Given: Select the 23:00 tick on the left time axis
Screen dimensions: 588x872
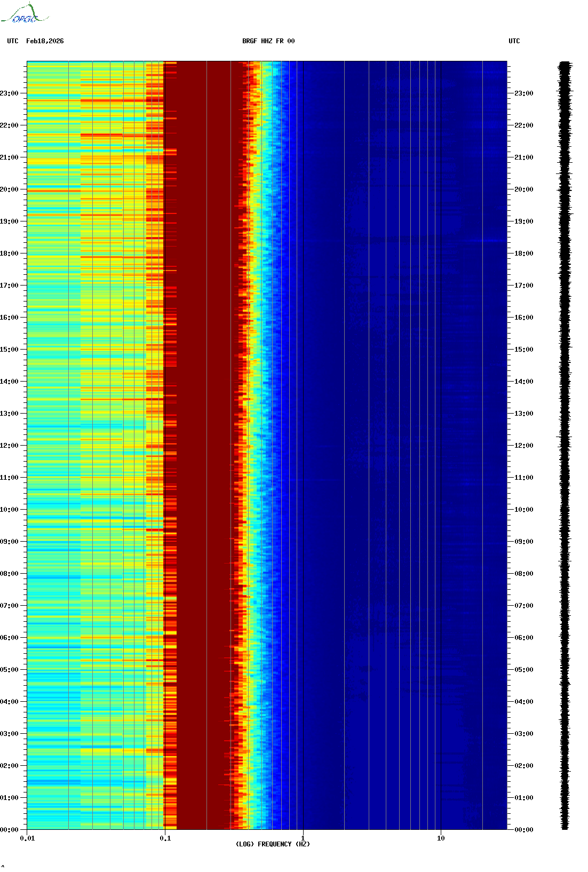Looking at the screenshot, I should coord(10,93).
